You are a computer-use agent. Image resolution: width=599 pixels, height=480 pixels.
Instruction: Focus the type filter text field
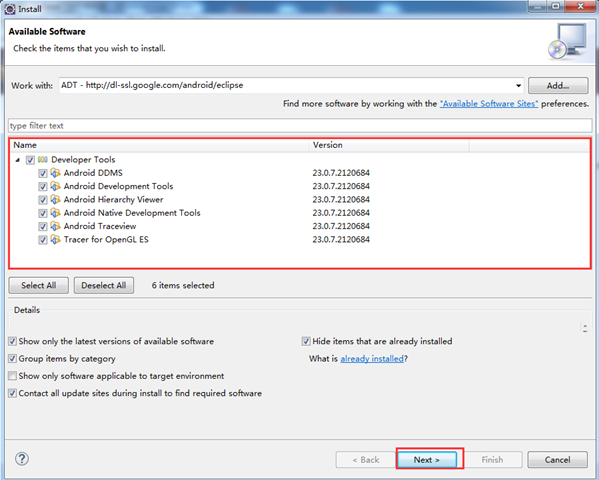point(300,126)
